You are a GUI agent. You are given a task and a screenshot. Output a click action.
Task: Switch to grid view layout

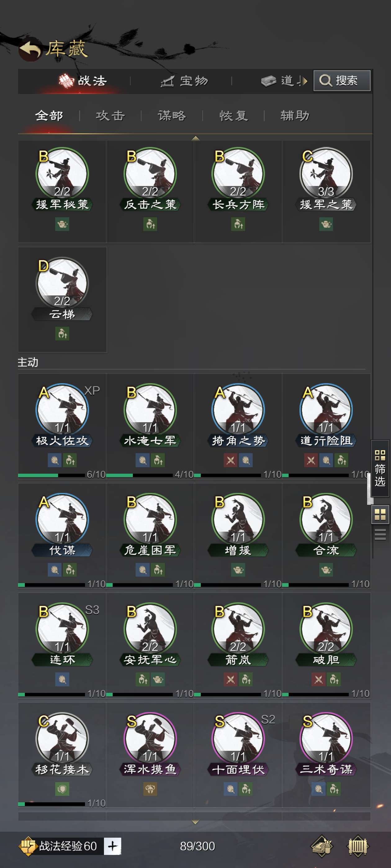[380, 515]
